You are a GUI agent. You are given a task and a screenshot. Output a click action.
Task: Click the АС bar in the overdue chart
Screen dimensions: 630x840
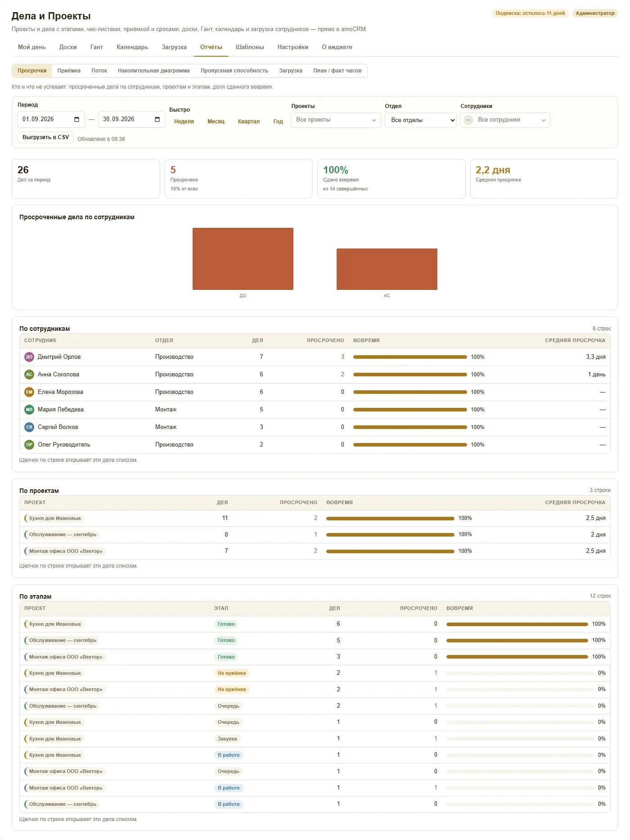(x=387, y=269)
